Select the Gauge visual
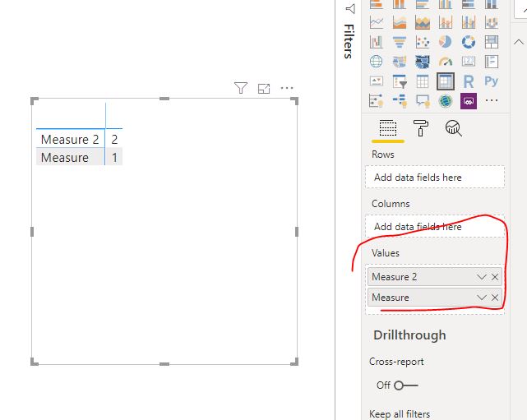 point(446,62)
